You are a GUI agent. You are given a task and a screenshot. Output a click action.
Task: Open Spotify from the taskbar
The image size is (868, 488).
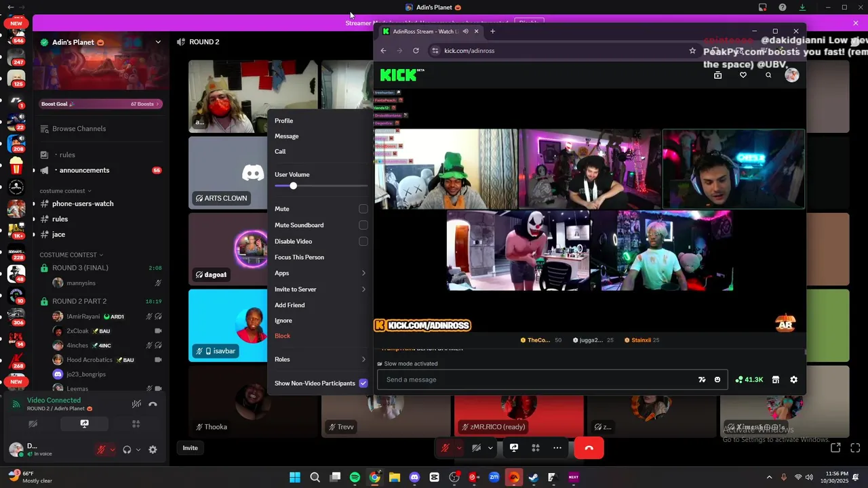click(355, 477)
